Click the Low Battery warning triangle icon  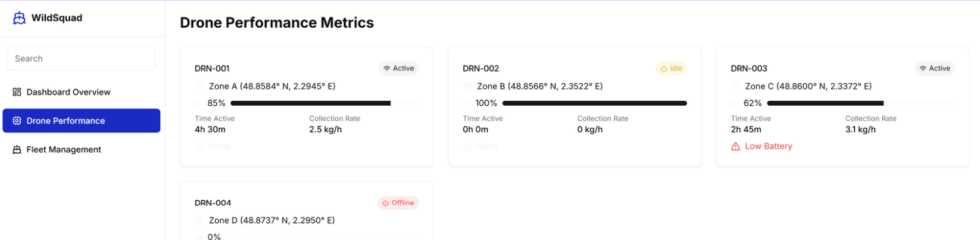point(735,146)
